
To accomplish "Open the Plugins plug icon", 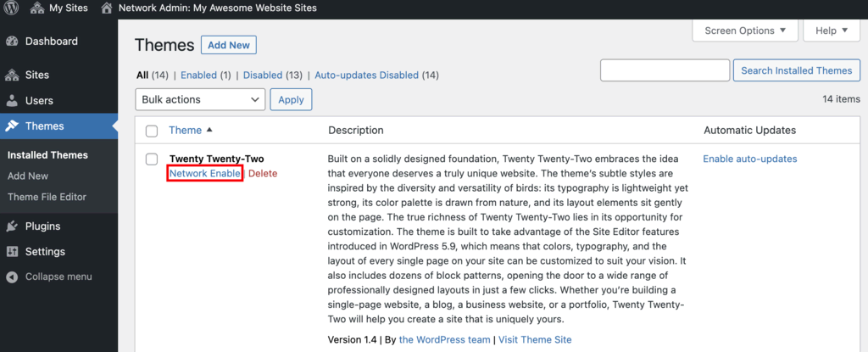I will tap(12, 226).
